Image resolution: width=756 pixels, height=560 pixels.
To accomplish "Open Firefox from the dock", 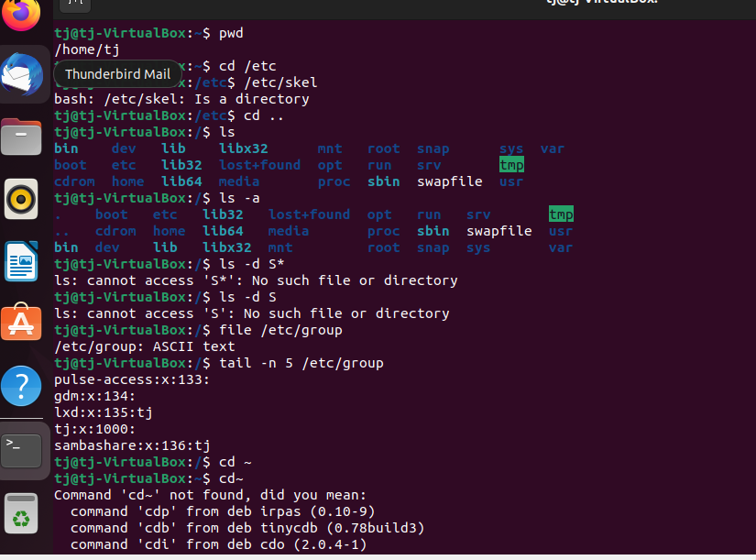I will (x=21, y=15).
